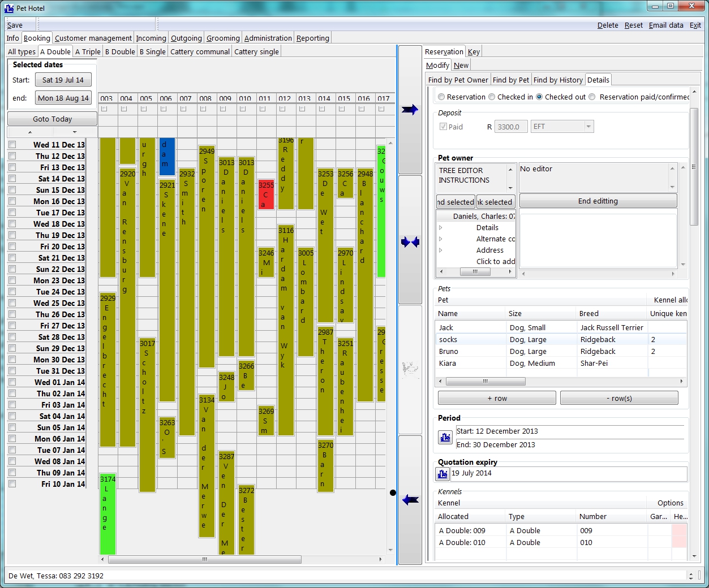Click the Goto Today button
The width and height of the screenshot is (709, 588).
coord(52,119)
